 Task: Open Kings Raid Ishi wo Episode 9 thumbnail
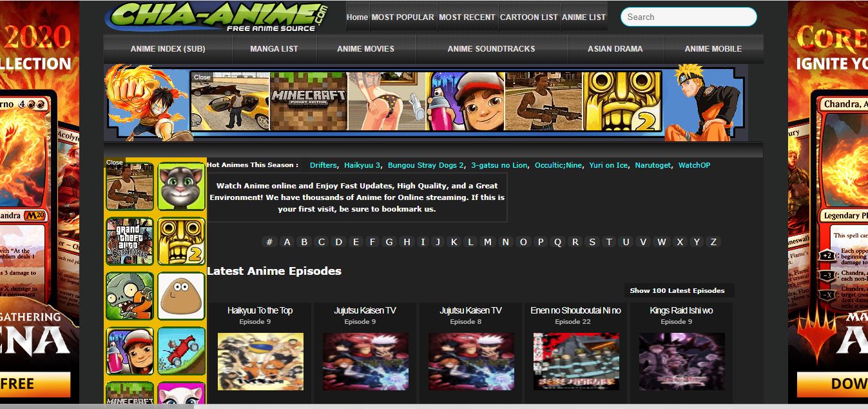pyautogui.click(x=682, y=361)
